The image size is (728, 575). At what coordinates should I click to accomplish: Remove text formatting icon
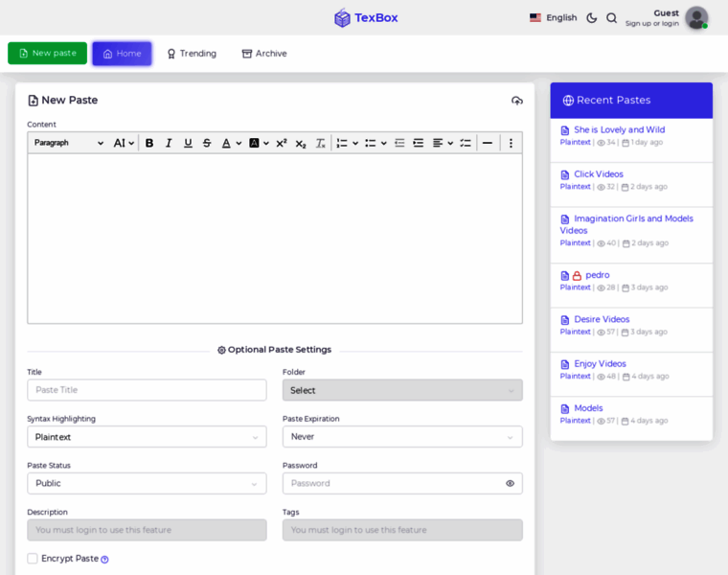pos(320,143)
